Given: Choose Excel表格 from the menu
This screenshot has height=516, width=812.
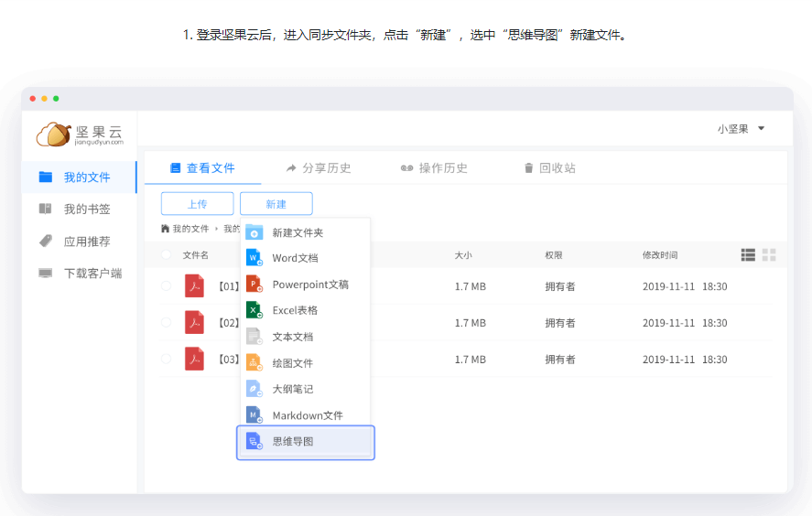Looking at the screenshot, I should pos(306,310).
